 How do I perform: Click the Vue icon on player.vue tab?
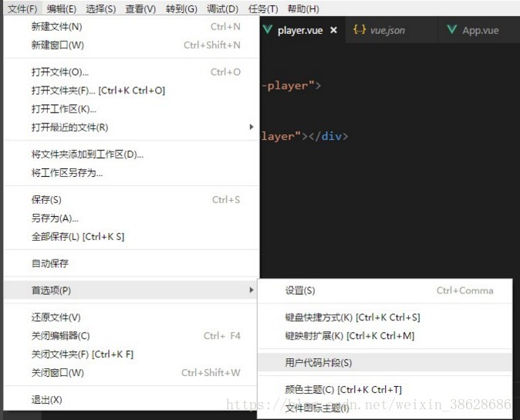point(268,30)
